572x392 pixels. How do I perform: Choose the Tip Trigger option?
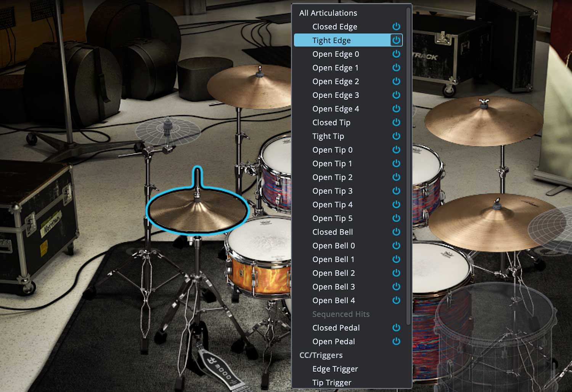pos(332,383)
